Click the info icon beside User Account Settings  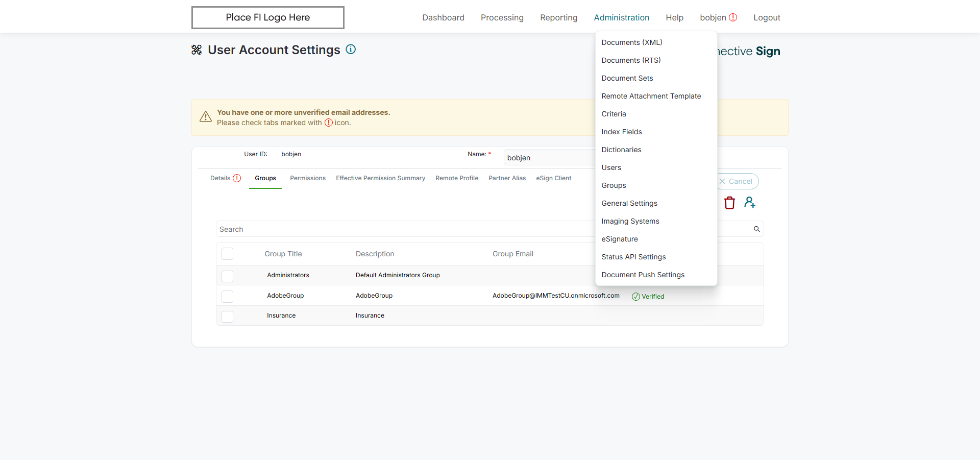coord(351,50)
